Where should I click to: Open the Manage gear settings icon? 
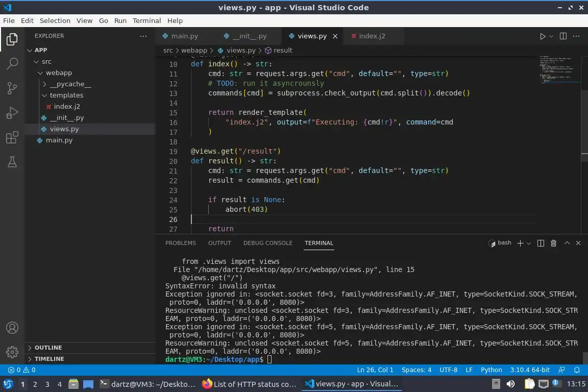point(12,352)
